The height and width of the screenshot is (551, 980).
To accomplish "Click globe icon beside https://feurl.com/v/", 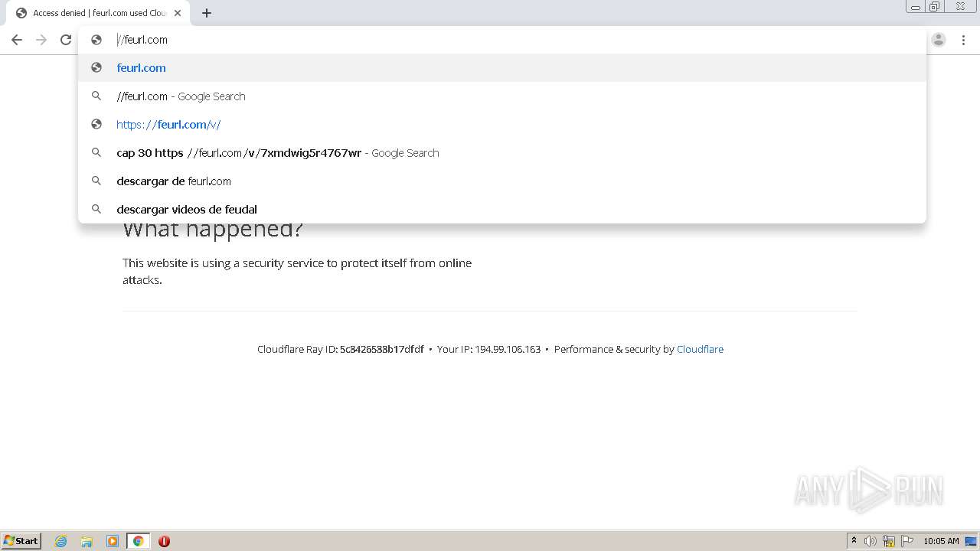I will (x=96, y=124).
